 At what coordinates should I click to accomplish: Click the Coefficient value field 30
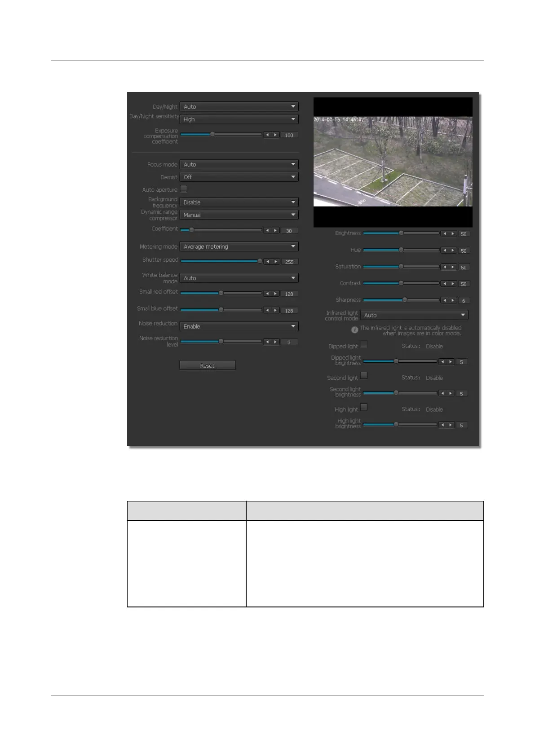[x=289, y=231]
